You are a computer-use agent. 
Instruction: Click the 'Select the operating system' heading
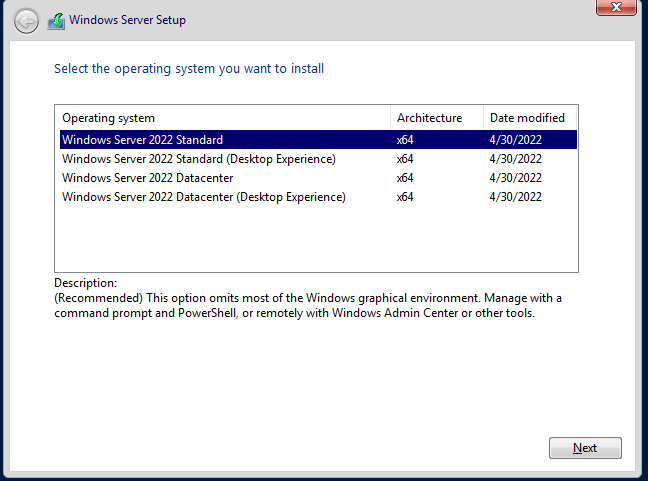pyautogui.click(x=189, y=69)
